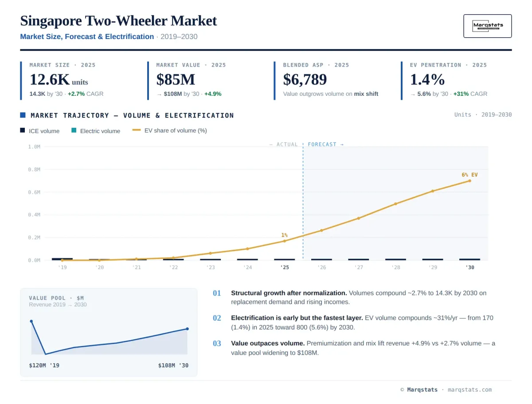Click the '19 x-axis year label
Viewport: 532px width, 404px height.
coord(62,267)
